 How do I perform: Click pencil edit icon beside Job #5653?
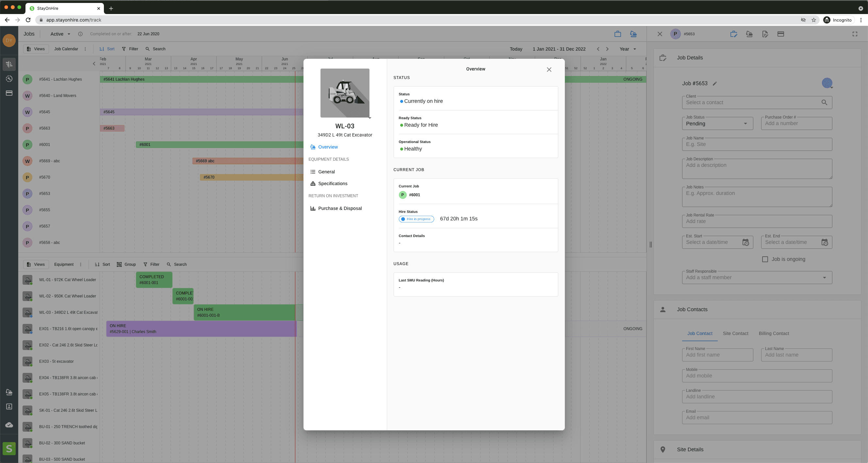[715, 84]
